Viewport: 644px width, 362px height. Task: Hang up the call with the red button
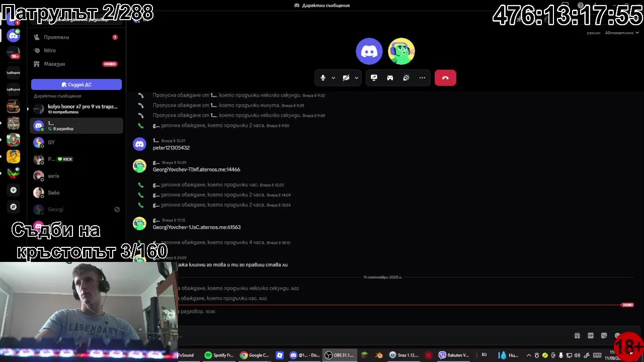[x=445, y=78]
